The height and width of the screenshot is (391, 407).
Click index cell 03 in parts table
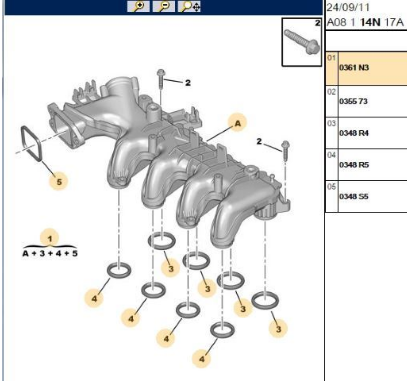tap(332, 133)
